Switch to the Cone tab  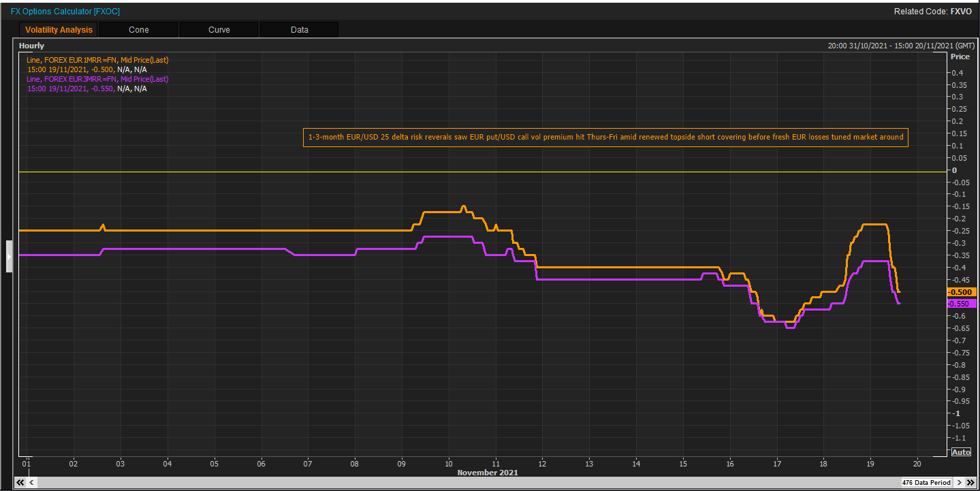(138, 29)
